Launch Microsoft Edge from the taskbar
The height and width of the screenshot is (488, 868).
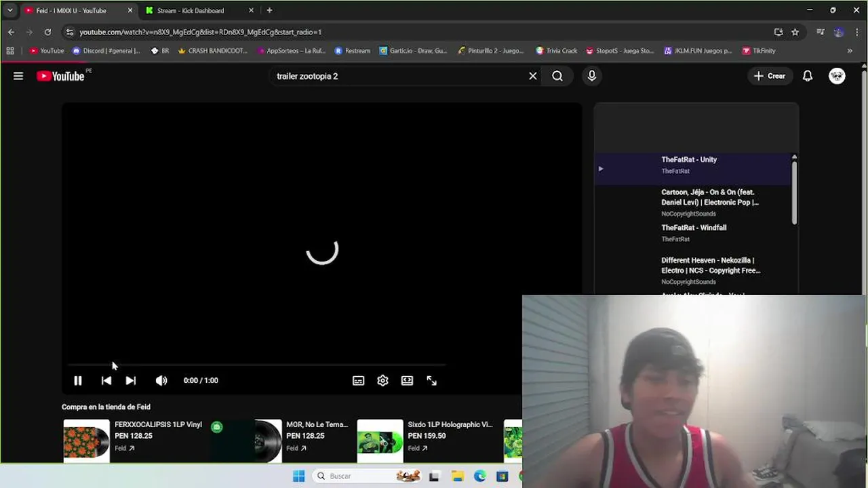pyautogui.click(x=480, y=476)
